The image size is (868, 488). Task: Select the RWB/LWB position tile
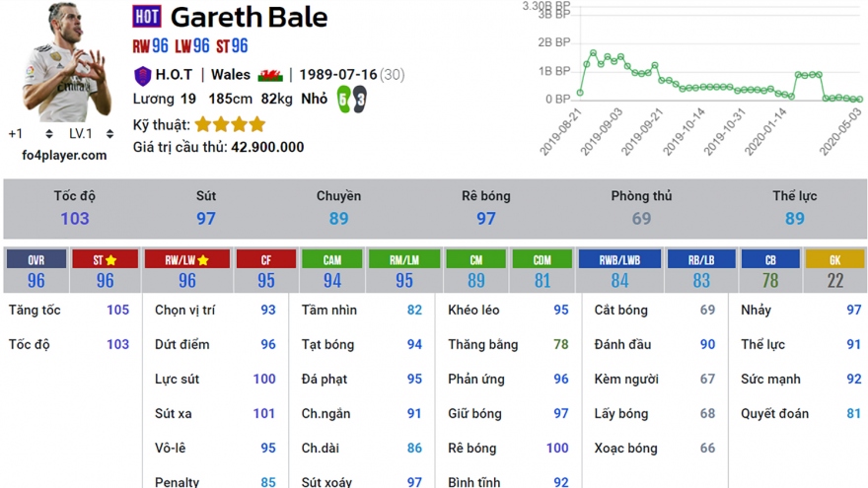[619, 270]
